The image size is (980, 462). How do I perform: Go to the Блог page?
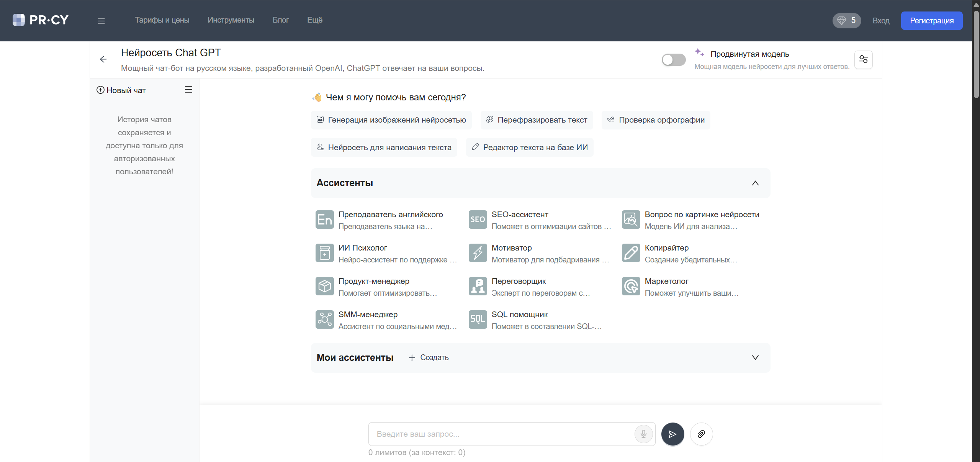pyautogui.click(x=281, y=20)
